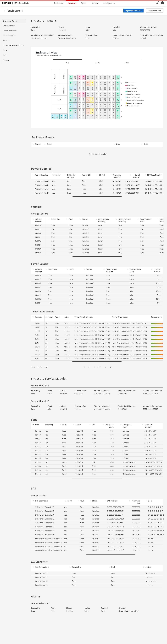The height and width of the screenshot is (644, 167).
Task: Select drive slot 77 selected for maintenance
Action: [x=92, y=83]
